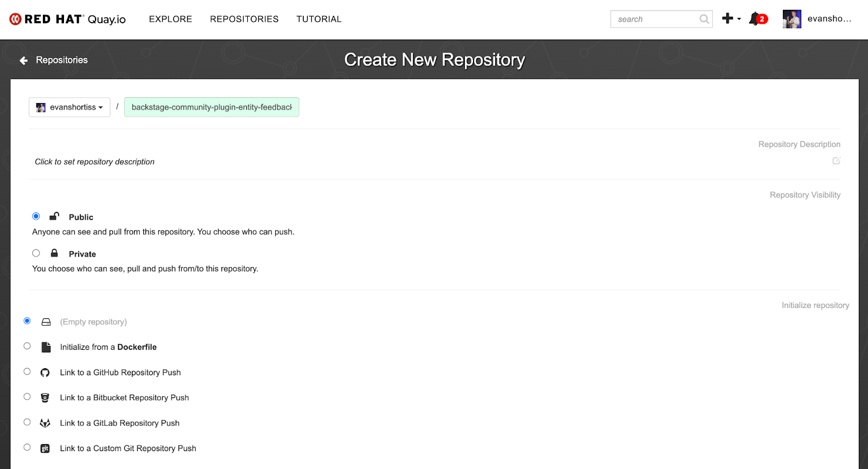The height and width of the screenshot is (469, 868).
Task: Click the GitHub octocat icon
Action: [x=45, y=372]
